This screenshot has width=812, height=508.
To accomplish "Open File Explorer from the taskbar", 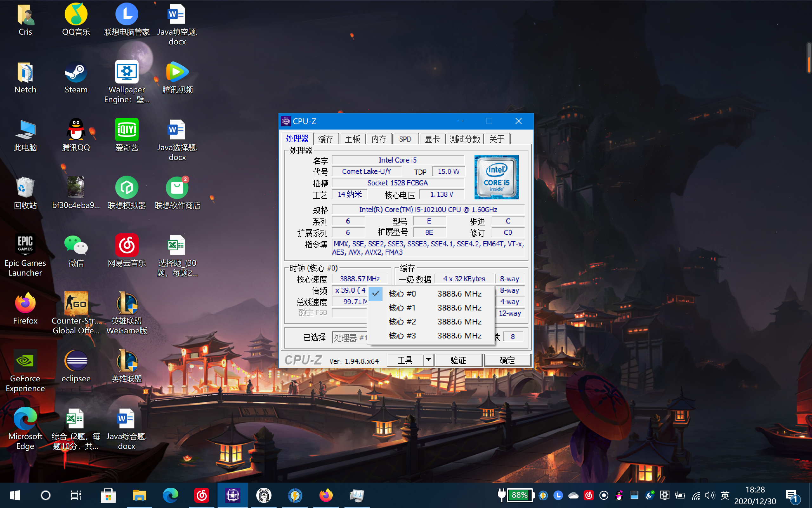I will 139,495.
